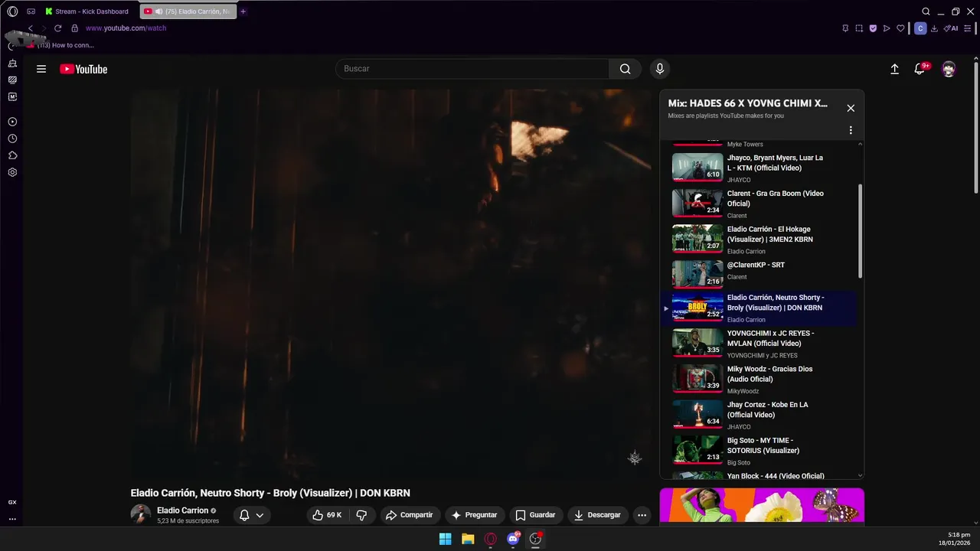The image size is (980, 551).
Task: Open YouTube notifications bell
Action: click(920, 69)
